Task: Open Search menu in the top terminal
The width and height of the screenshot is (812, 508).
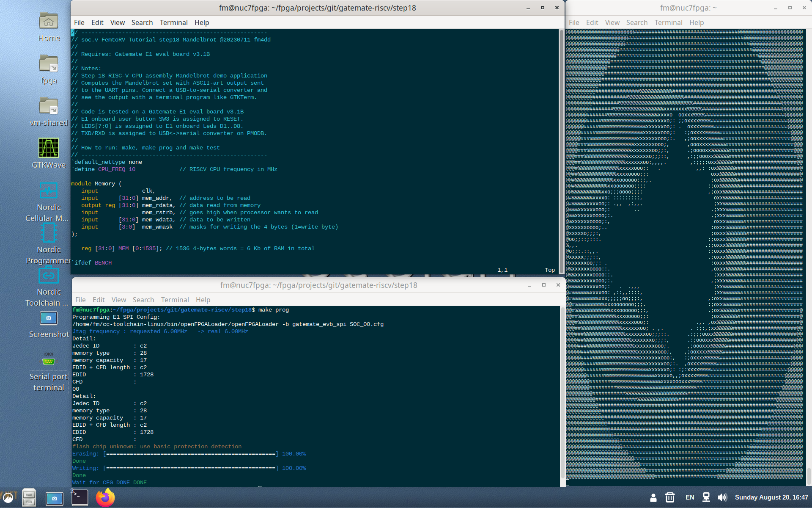Action: (142, 22)
